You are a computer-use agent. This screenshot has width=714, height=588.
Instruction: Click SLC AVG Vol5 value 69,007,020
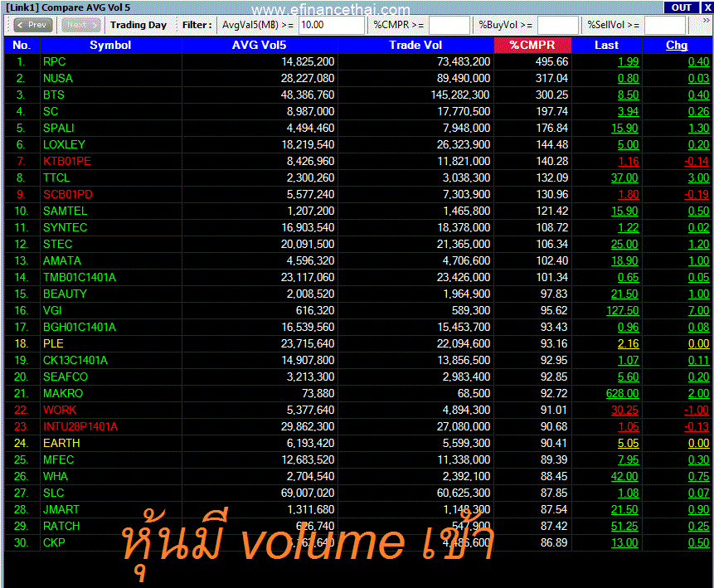308,493
